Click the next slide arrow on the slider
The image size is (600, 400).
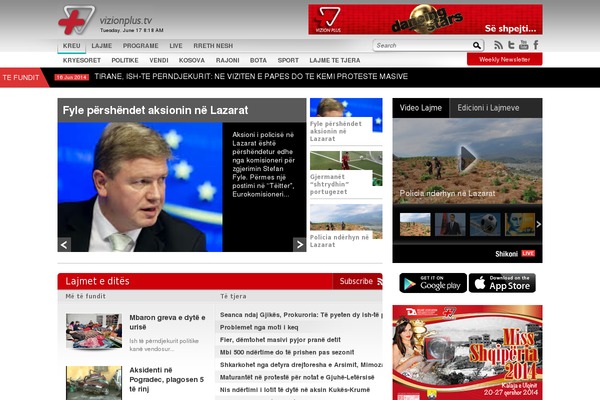(x=299, y=244)
